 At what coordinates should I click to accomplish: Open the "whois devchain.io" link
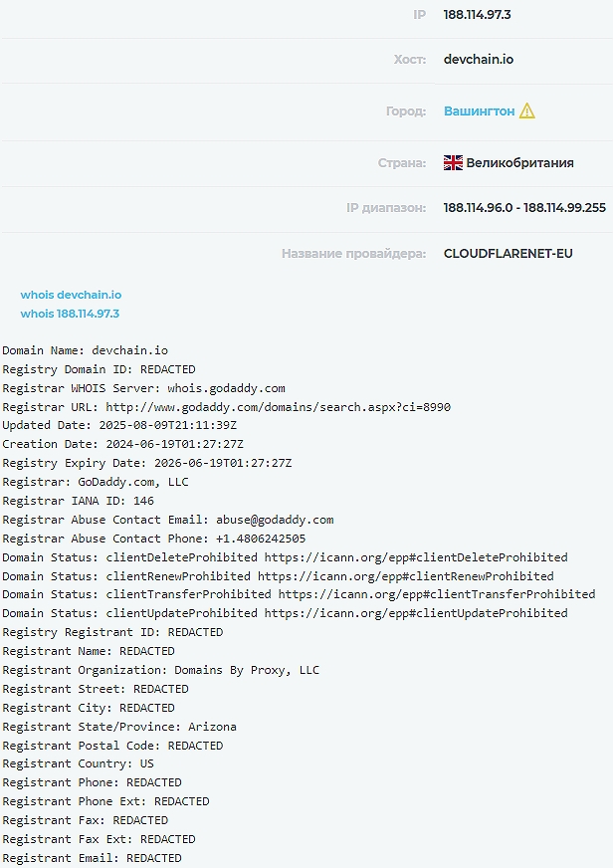coord(71,295)
